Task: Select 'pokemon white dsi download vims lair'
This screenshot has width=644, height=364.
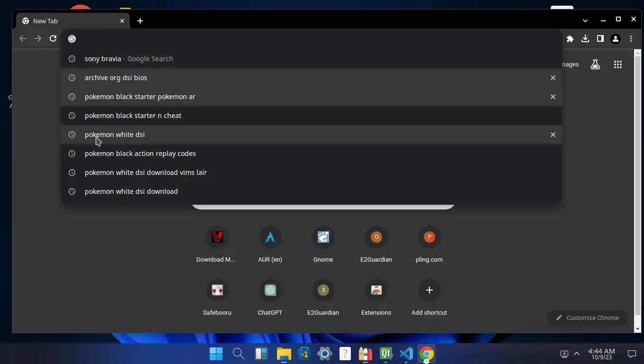Action: [x=312, y=173]
